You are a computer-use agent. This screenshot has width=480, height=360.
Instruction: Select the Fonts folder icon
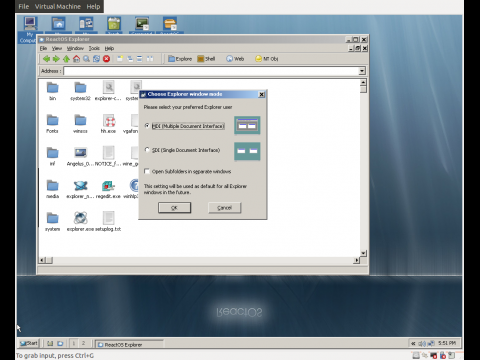click(x=52, y=120)
